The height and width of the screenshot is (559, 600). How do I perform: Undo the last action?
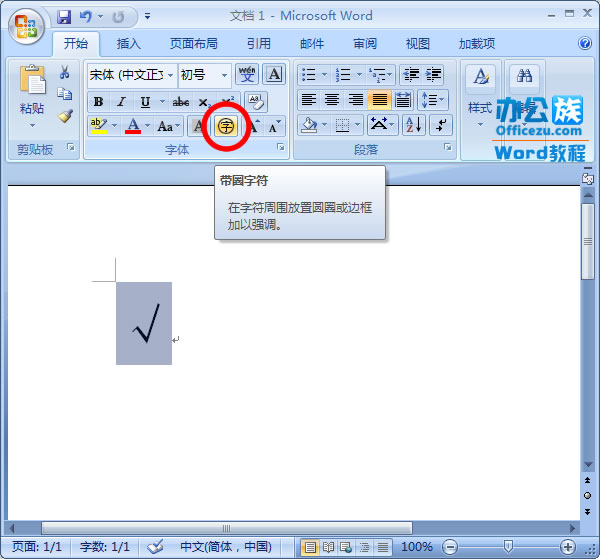(x=86, y=17)
